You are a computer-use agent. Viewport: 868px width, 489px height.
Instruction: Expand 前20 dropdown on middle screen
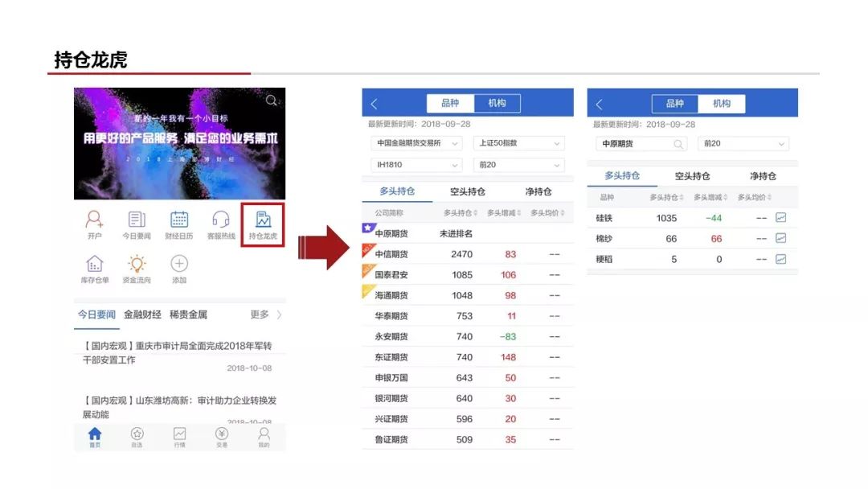click(x=518, y=165)
